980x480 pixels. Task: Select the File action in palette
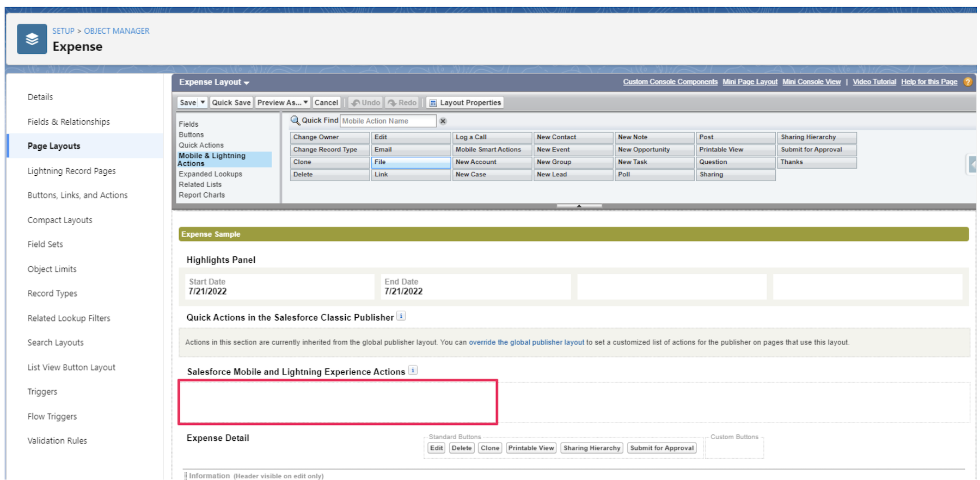411,162
